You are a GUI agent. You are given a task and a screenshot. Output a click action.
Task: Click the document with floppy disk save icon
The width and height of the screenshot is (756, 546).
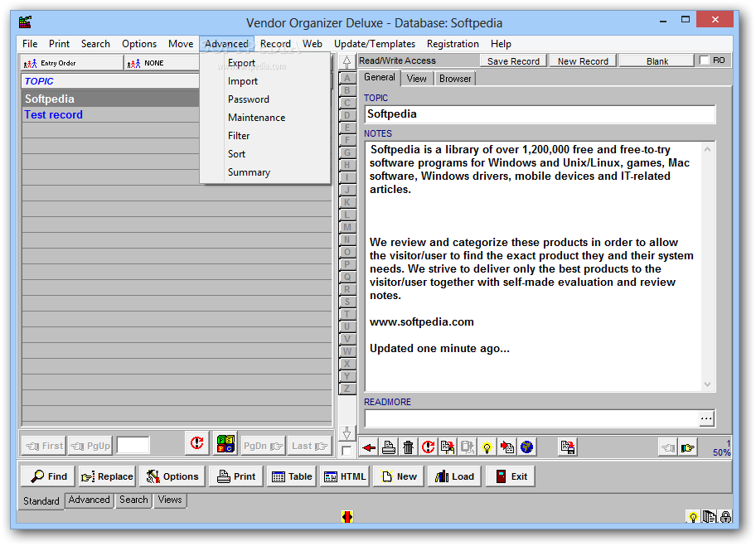(x=568, y=447)
